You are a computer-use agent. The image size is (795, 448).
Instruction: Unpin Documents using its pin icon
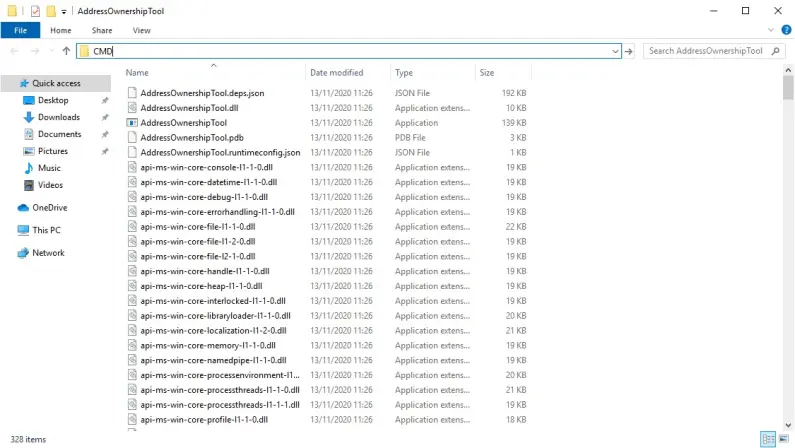pos(105,134)
